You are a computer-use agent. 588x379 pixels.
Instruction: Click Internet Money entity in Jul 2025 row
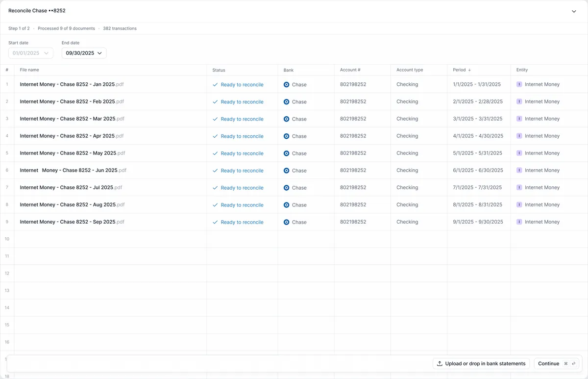[542, 187]
